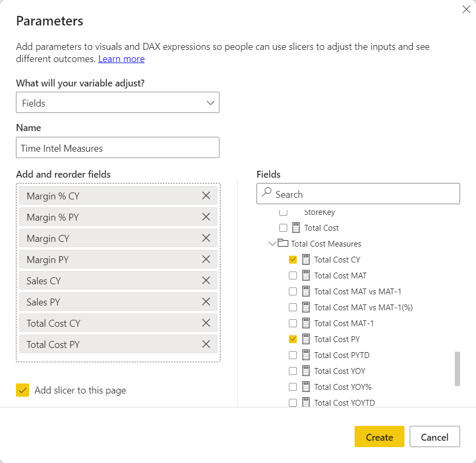Uncheck the Total Cost CY checkbox

tap(293, 259)
